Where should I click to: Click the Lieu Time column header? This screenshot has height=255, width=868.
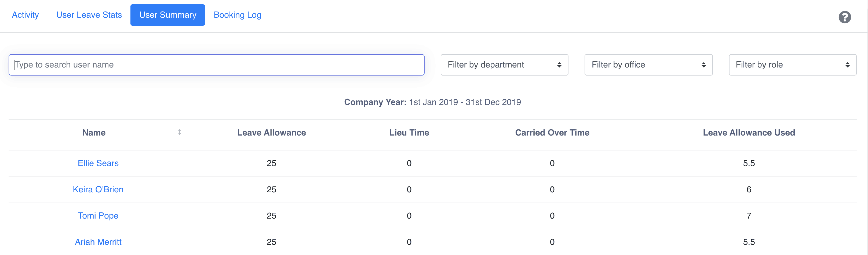(x=409, y=133)
